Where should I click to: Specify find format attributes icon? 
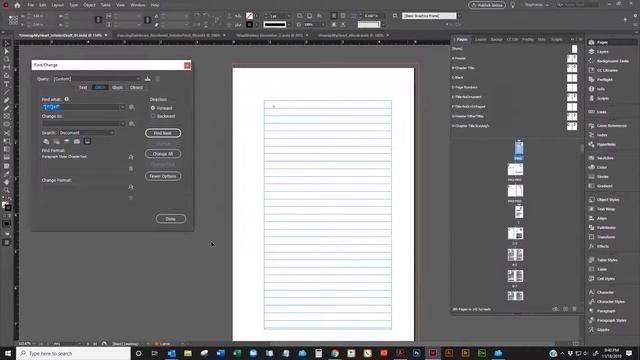131,157
